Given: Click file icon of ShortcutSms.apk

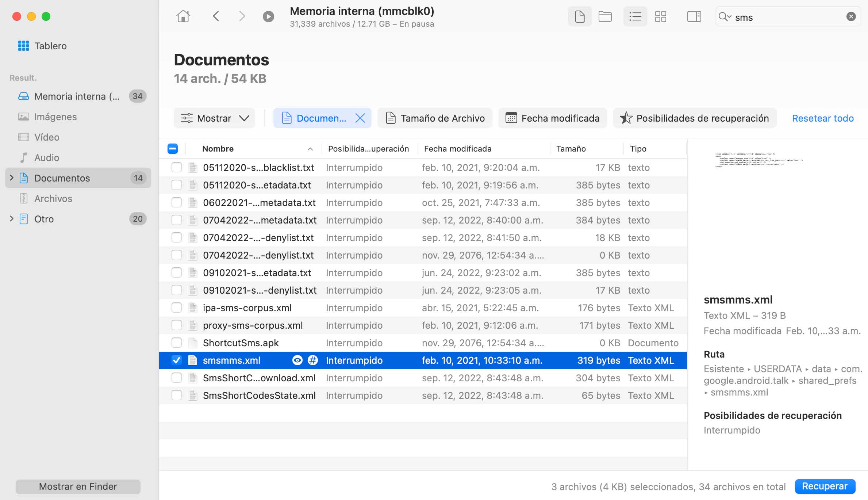Looking at the screenshot, I should point(192,343).
